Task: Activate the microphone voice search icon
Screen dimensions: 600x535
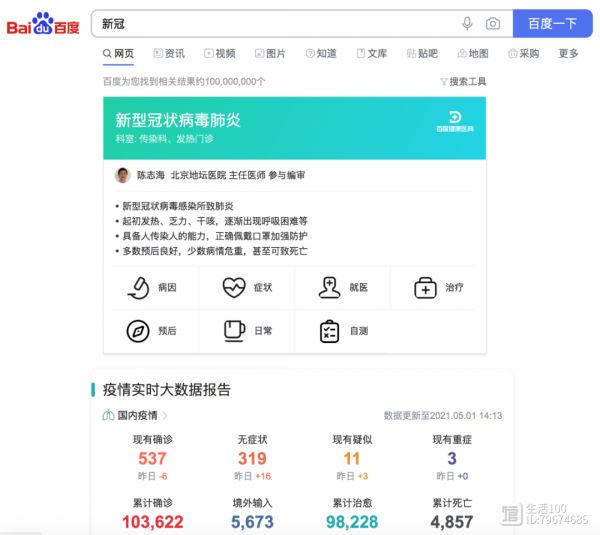Action: 467,24
